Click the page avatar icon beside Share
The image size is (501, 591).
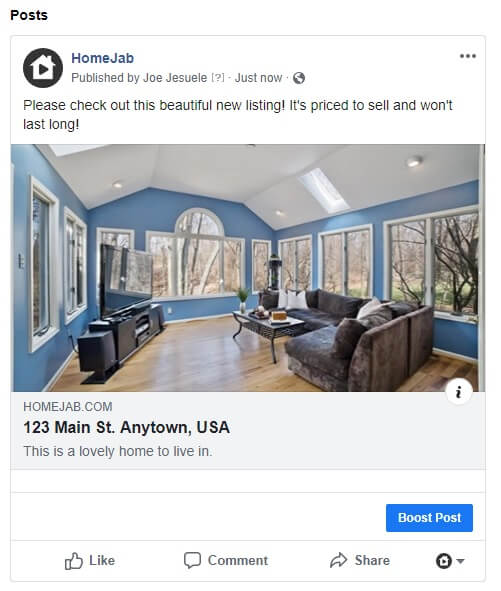point(444,561)
